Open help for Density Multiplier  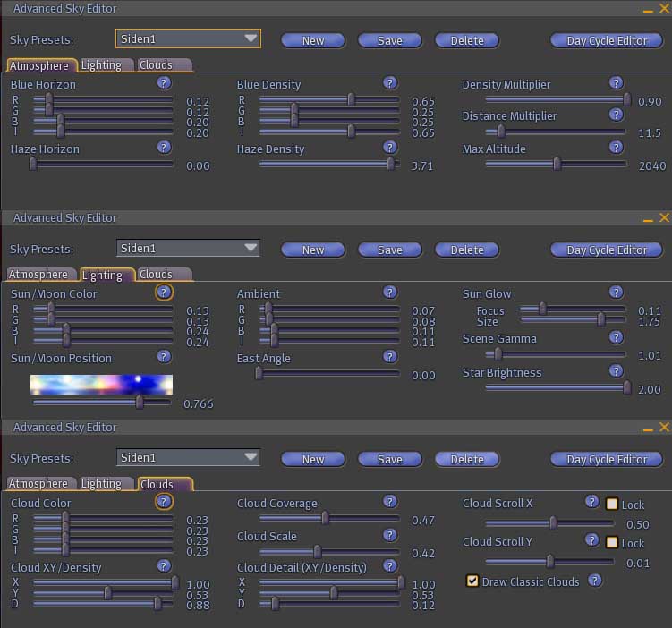point(616,82)
